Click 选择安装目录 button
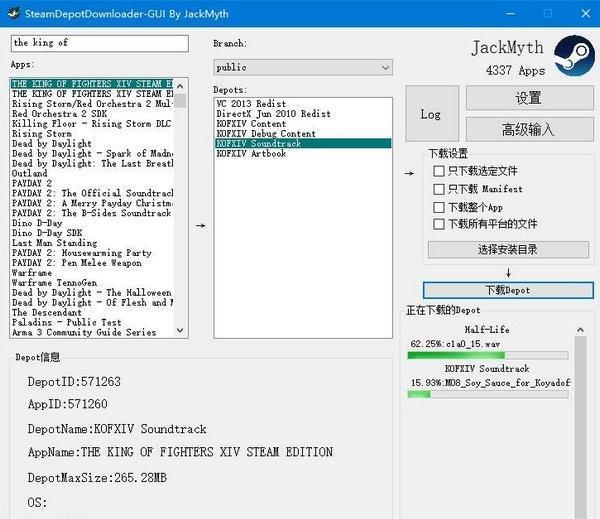The height and width of the screenshot is (519, 600). coord(508,250)
